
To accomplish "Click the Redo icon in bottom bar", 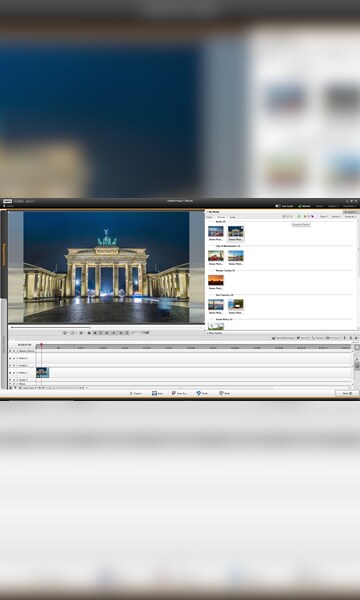I will point(221,393).
